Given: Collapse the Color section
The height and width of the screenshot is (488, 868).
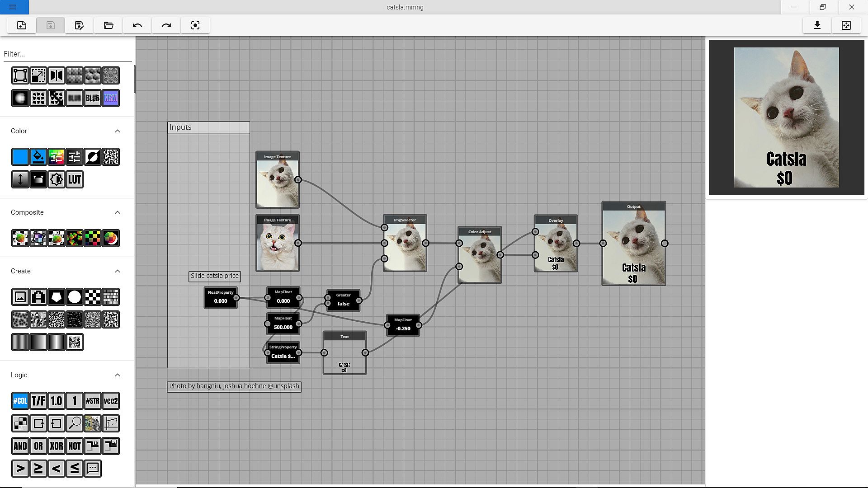Looking at the screenshot, I should [x=118, y=131].
